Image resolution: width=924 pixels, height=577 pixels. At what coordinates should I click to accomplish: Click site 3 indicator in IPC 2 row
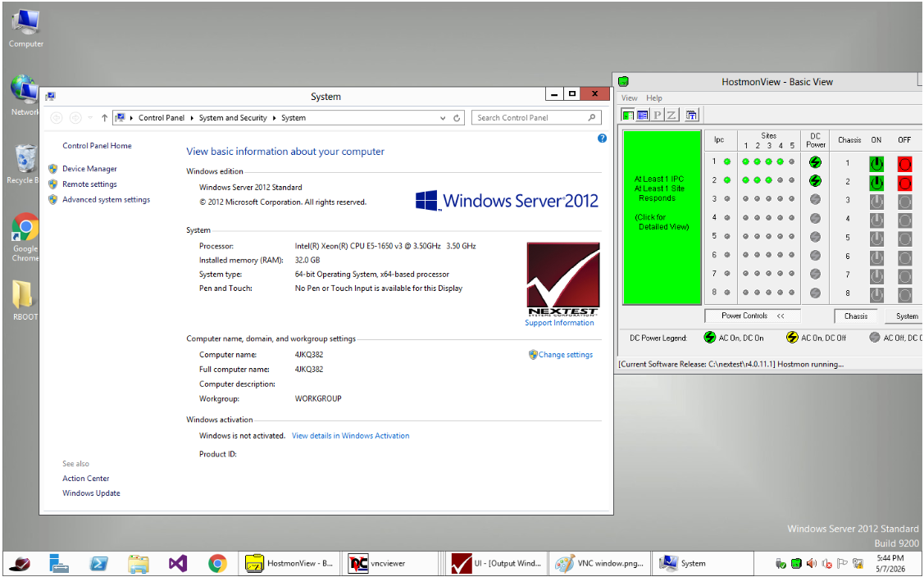pos(768,180)
